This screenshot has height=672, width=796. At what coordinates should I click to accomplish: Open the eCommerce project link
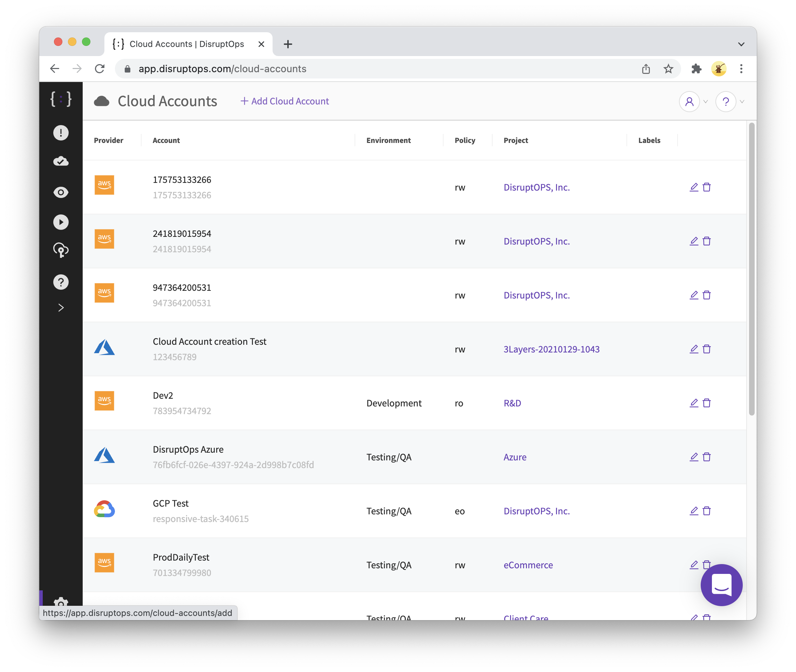528,565
